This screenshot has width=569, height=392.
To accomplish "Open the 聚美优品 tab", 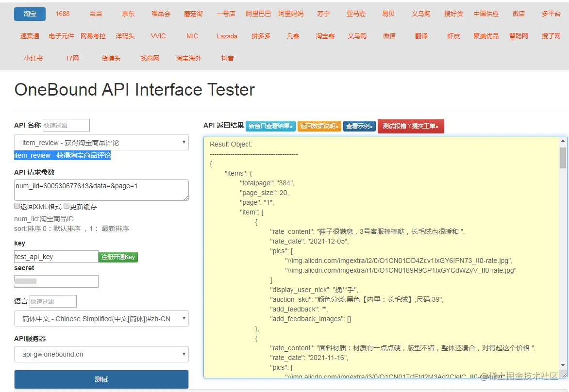I will point(486,36).
